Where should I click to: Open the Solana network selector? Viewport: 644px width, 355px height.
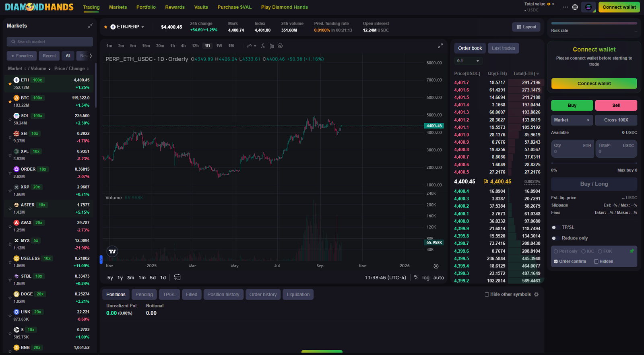click(588, 7)
